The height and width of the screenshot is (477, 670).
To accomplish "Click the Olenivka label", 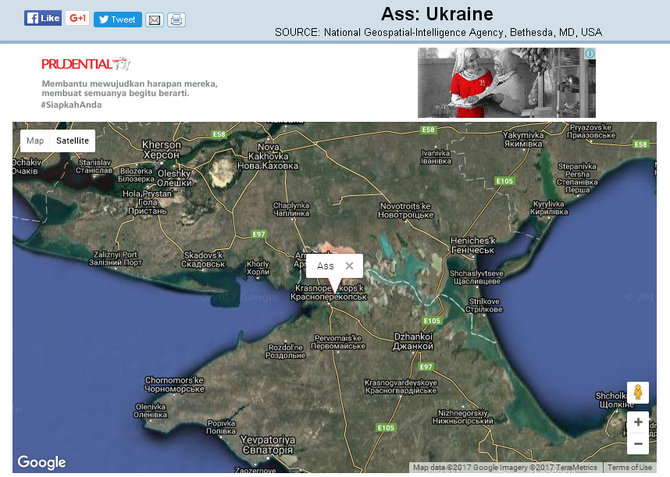I will tap(150, 410).
